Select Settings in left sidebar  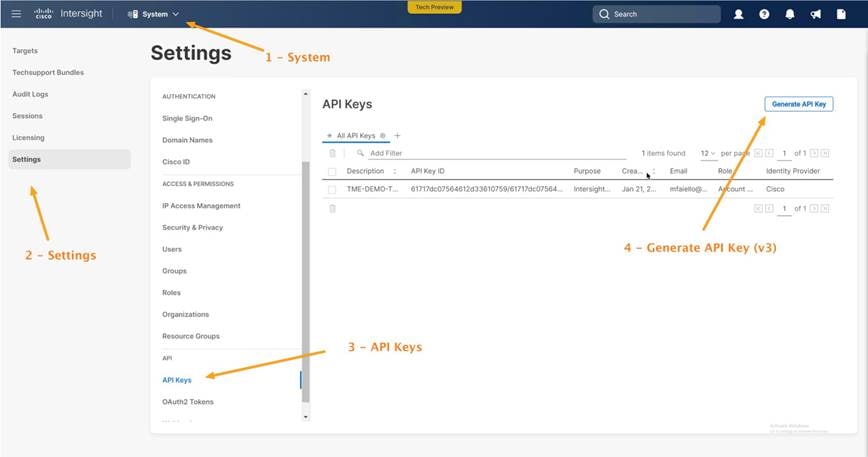point(70,159)
